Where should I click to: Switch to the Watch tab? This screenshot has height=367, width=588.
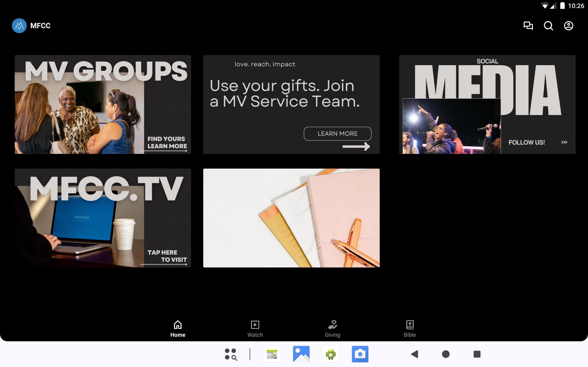coord(255,329)
